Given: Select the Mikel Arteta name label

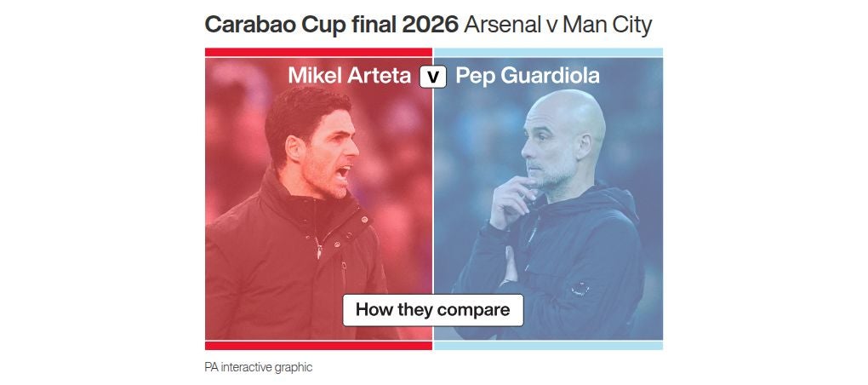Looking at the screenshot, I should click(x=351, y=76).
